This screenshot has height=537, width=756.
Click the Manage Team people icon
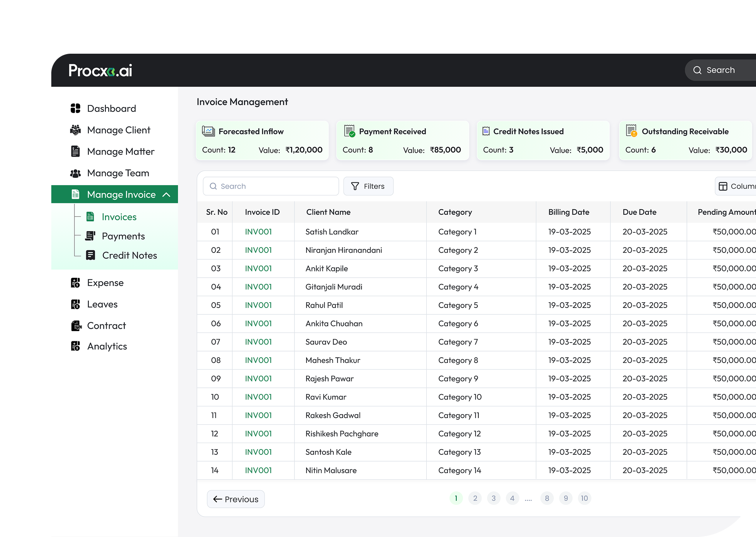pyautogui.click(x=75, y=173)
